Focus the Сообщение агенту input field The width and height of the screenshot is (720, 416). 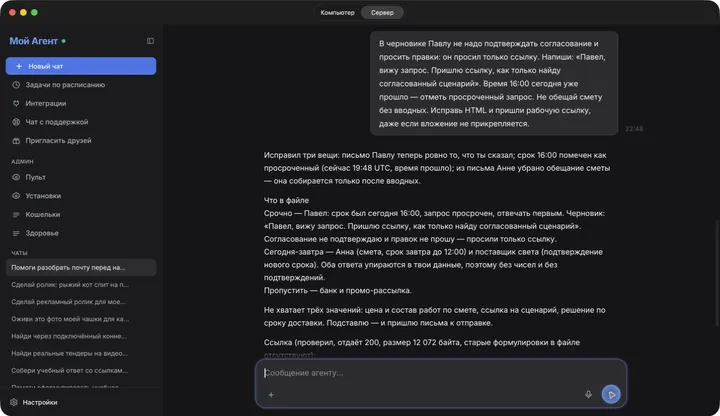[x=441, y=373]
